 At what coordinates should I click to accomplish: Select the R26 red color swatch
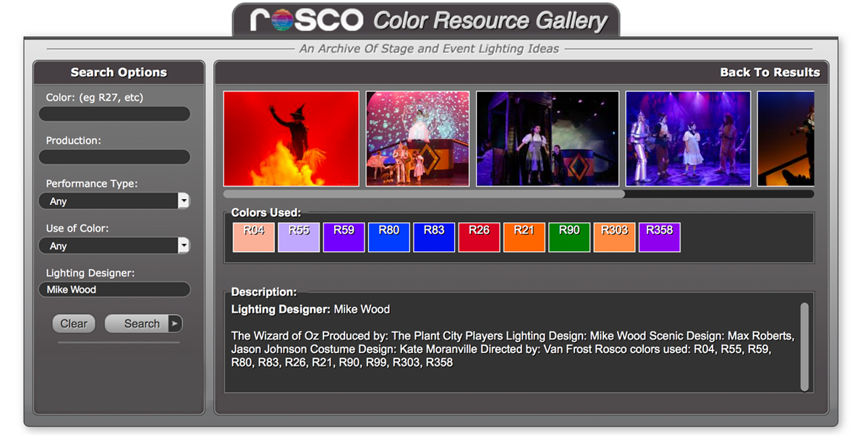(479, 237)
